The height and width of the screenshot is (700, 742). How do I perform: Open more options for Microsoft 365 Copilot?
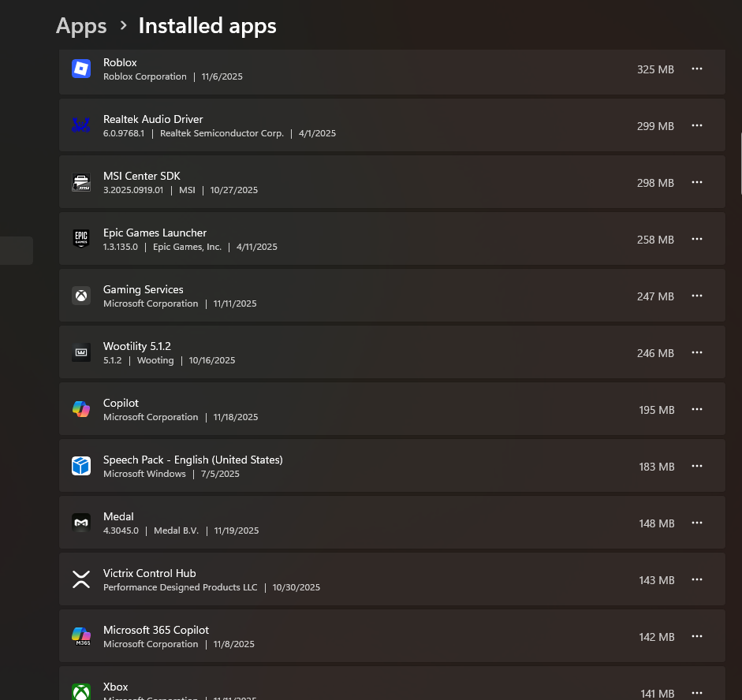point(697,636)
